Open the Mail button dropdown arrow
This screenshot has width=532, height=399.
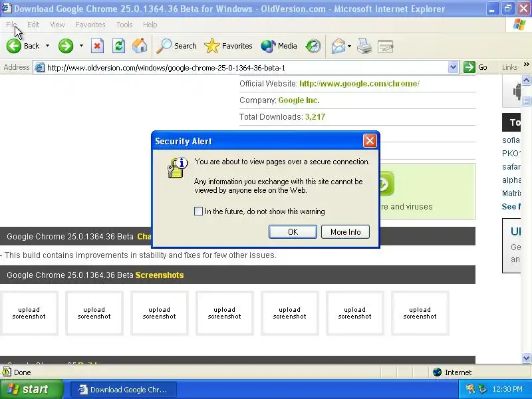tap(350, 46)
